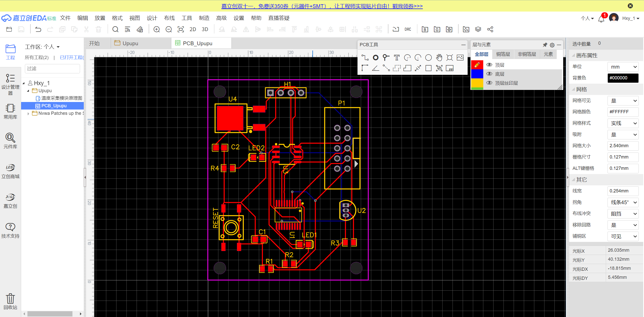
Task: Open the unit (单位) mm dropdown
Action: [x=623, y=67]
